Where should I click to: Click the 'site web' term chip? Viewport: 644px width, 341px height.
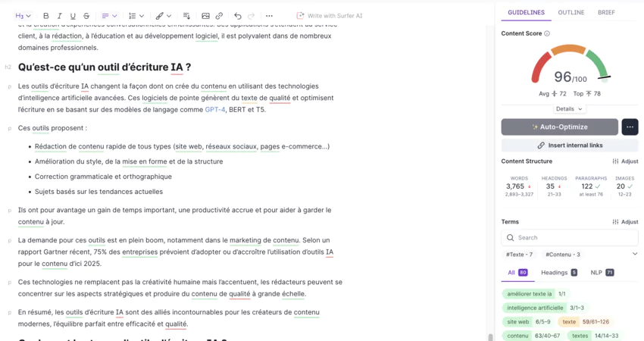(529, 322)
